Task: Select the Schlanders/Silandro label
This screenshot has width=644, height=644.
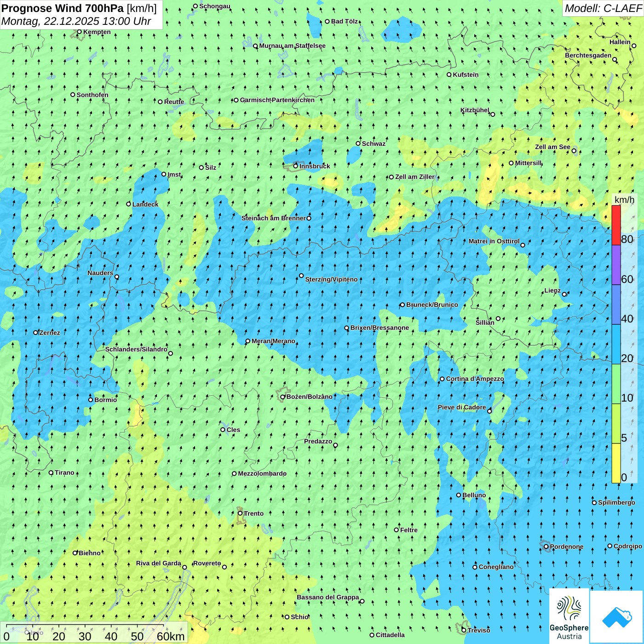Action: (x=136, y=349)
